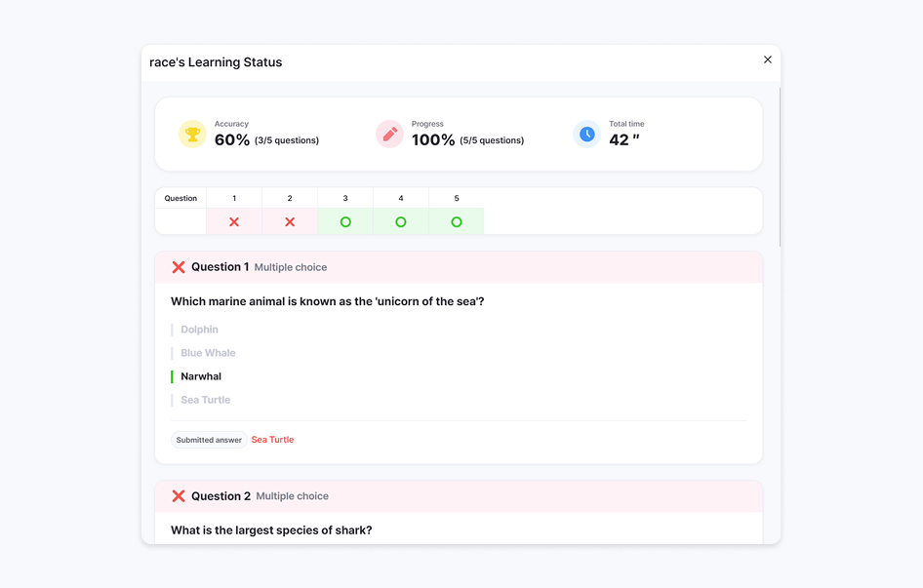Click the red X beside Question 1 header
The image size is (923, 588).
[x=179, y=267]
